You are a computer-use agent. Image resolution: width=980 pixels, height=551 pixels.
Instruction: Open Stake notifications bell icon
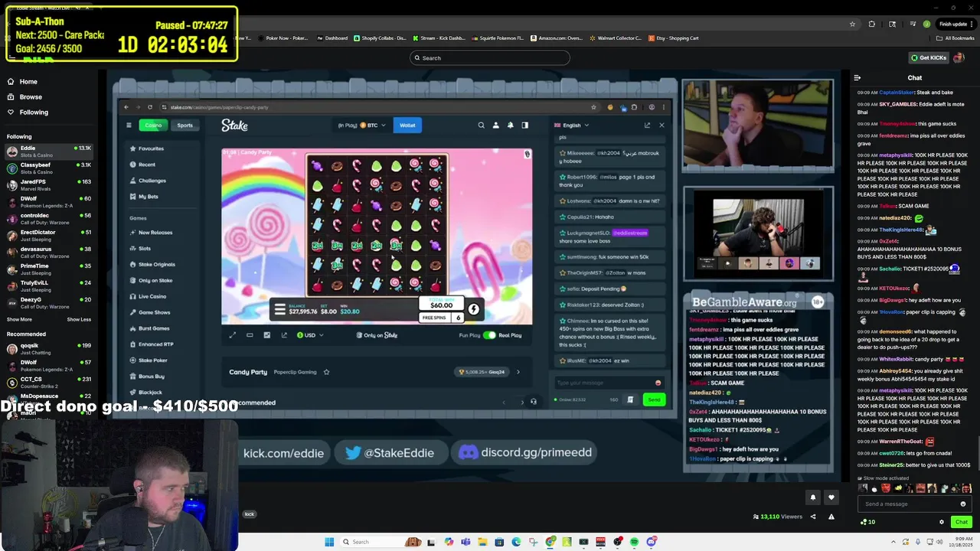coord(510,126)
